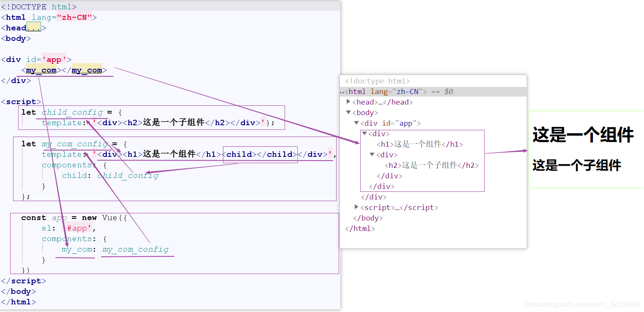Image resolution: width=644 pixels, height=312 pixels.
Task: Expand the head node in DevTools
Action: pyautogui.click(x=348, y=102)
